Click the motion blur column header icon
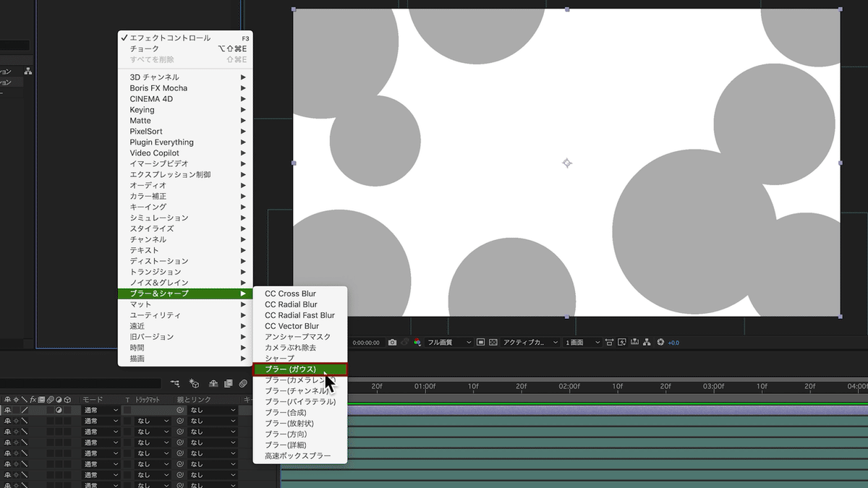The width and height of the screenshot is (868, 488). coord(50,399)
